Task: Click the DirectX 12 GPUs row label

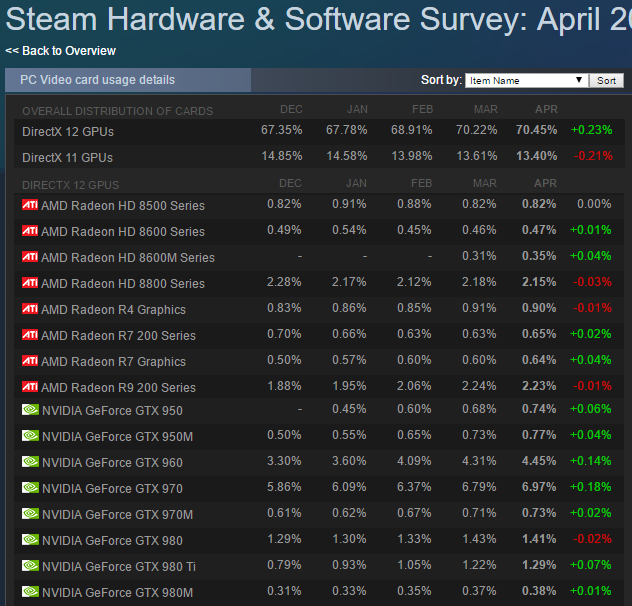Action: (x=68, y=132)
